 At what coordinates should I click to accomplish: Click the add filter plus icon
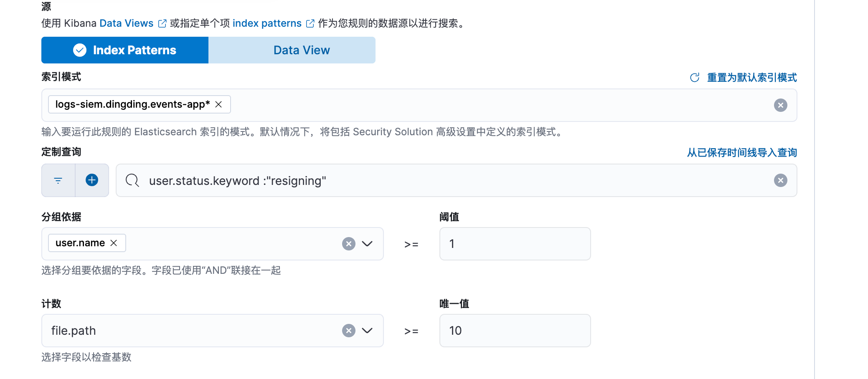coord(92,180)
